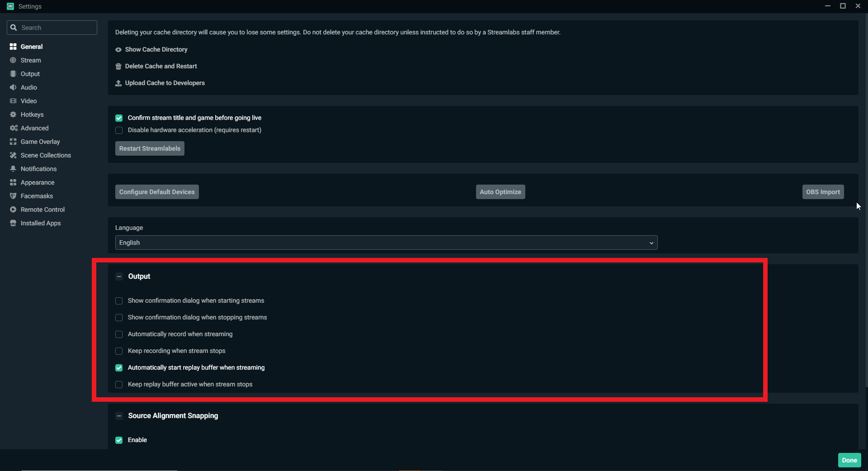Collapse the Source Alignment Snapping section
The width and height of the screenshot is (868, 471).
click(119, 416)
